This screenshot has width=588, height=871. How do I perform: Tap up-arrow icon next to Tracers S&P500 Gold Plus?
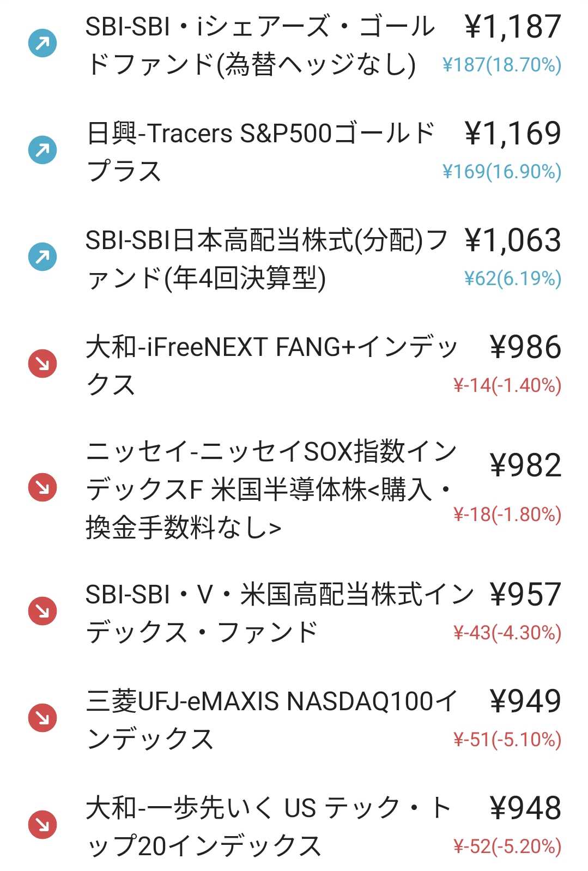click(x=43, y=150)
